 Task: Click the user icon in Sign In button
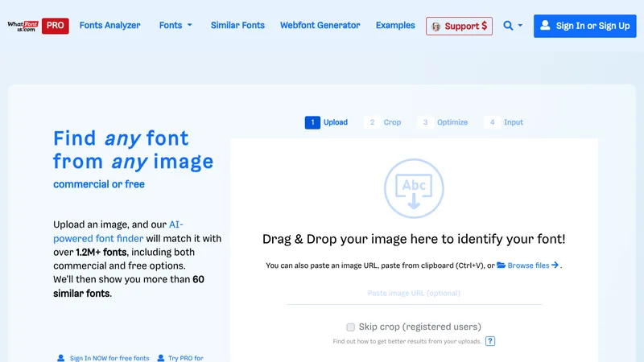545,25
